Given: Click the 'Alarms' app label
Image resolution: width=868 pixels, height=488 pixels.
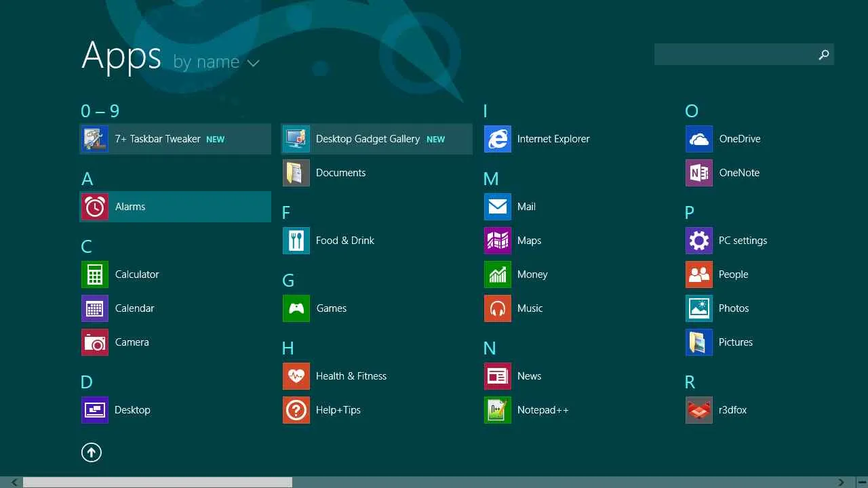Looking at the screenshot, I should [x=130, y=207].
